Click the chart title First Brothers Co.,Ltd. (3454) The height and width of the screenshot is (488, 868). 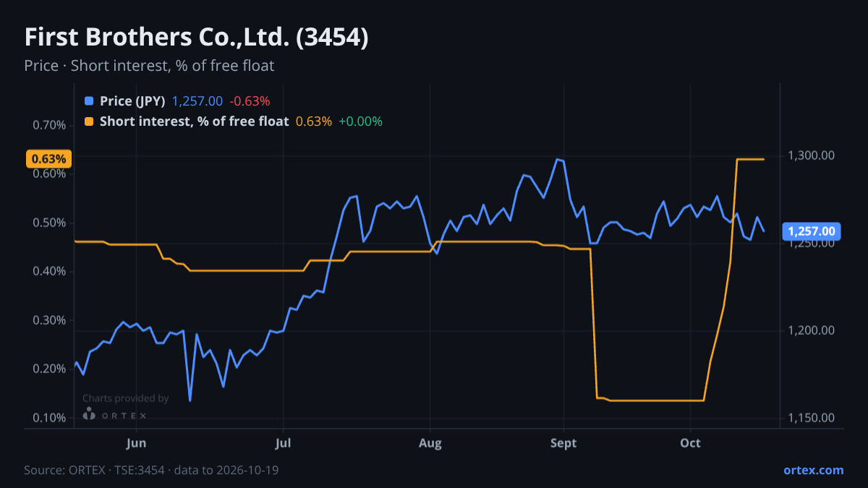pos(197,38)
